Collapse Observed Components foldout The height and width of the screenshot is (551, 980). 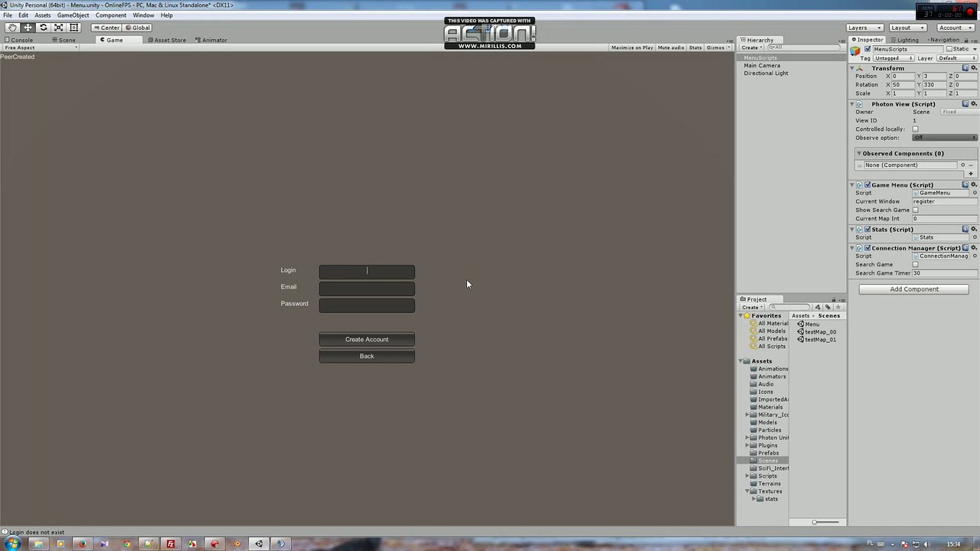coord(859,153)
